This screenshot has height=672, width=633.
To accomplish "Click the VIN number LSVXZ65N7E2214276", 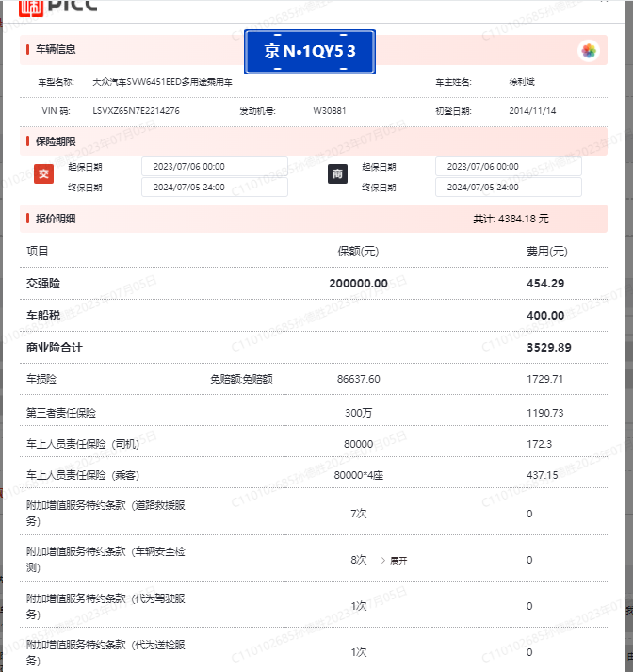I will tap(136, 111).
